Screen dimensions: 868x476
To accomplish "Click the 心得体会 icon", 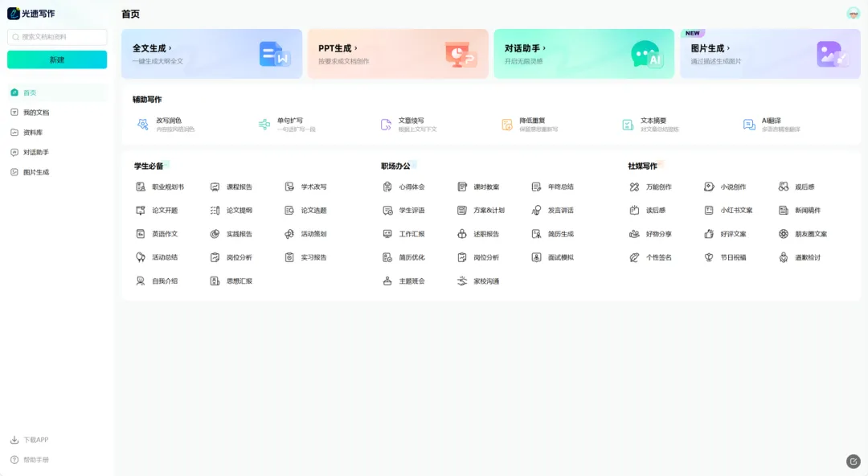I will 387,187.
